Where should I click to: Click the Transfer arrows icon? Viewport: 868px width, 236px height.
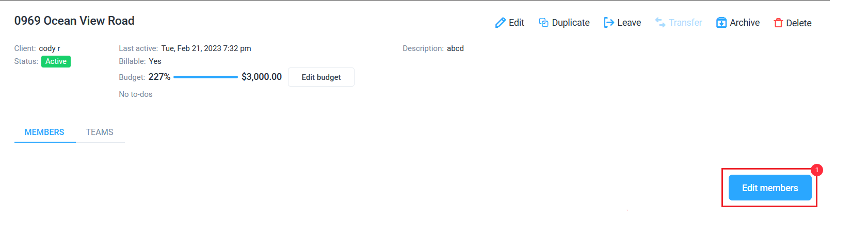tap(660, 22)
